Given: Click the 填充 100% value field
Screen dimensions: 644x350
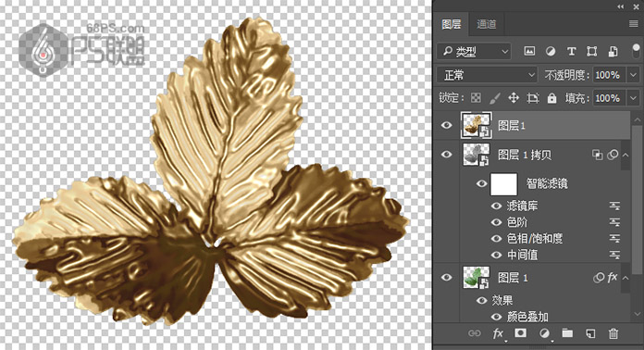Looking at the screenshot, I should pos(608,98).
